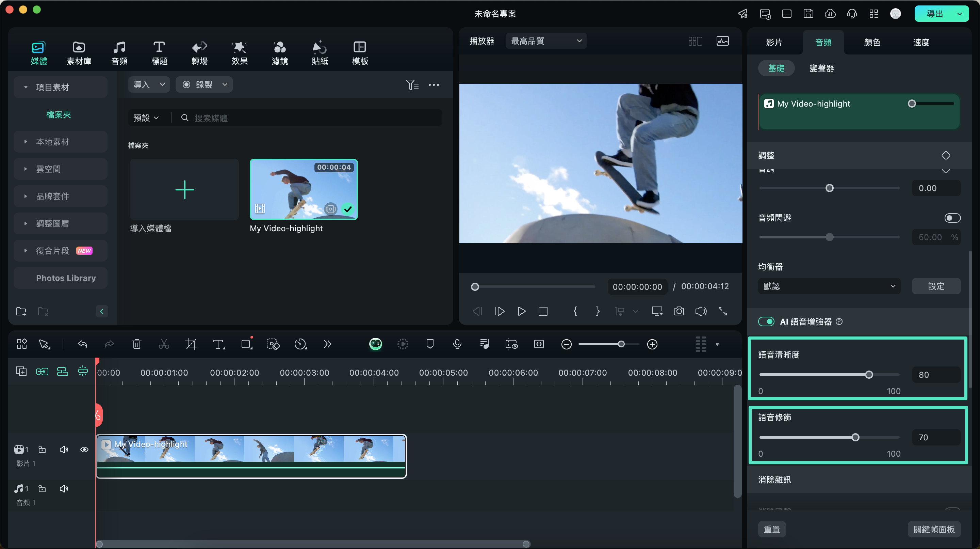Toggle the AI 語音增強器 switch

pos(766,321)
